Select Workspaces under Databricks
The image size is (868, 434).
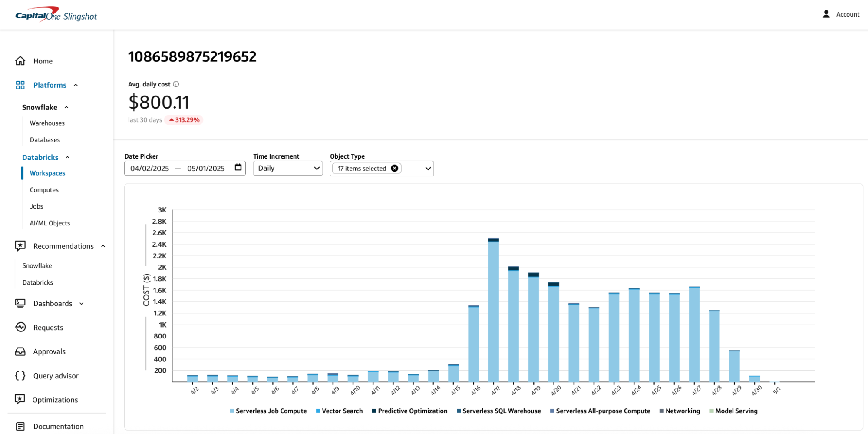pyautogui.click(x=47, y=173)
